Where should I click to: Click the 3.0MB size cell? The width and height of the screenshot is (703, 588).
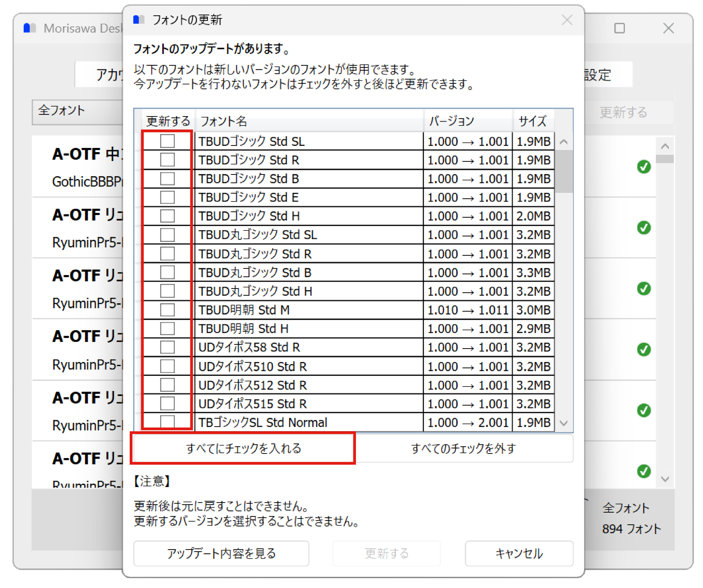point(534,310)
